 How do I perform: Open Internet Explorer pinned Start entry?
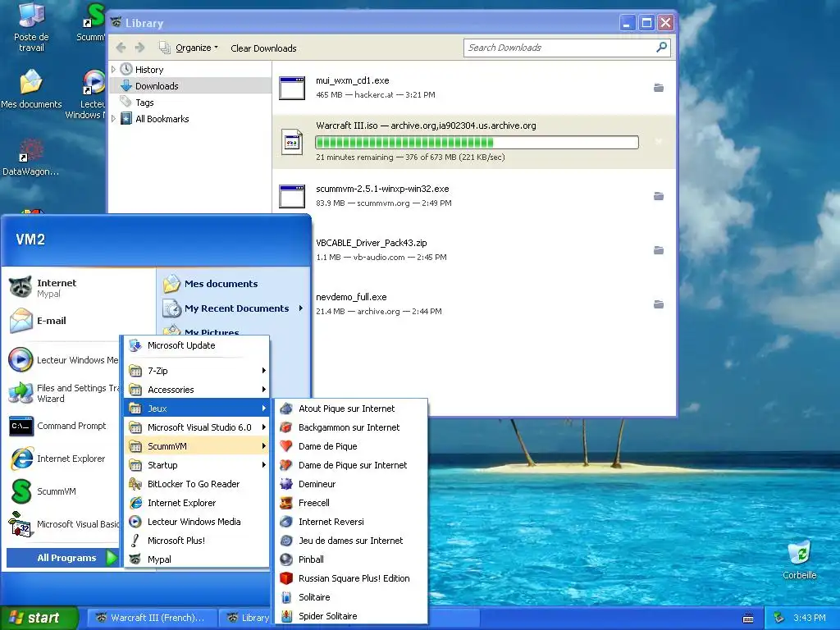tap(63, 459)
